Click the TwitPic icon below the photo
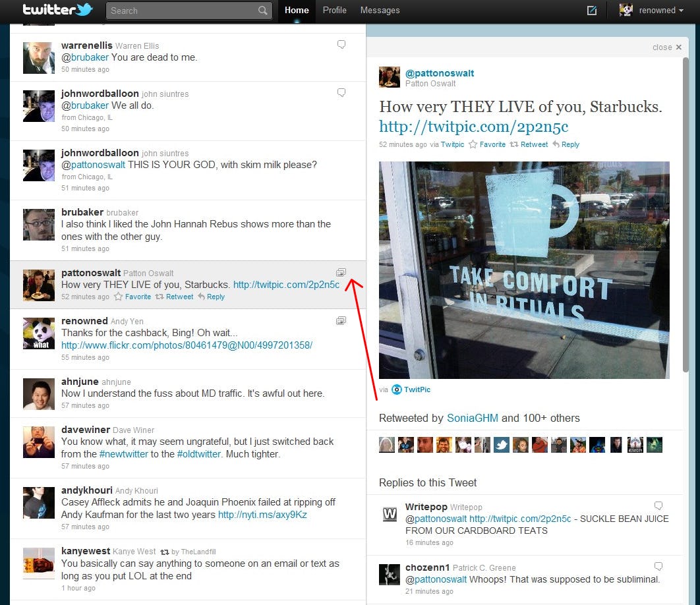 tap(396, 389)
